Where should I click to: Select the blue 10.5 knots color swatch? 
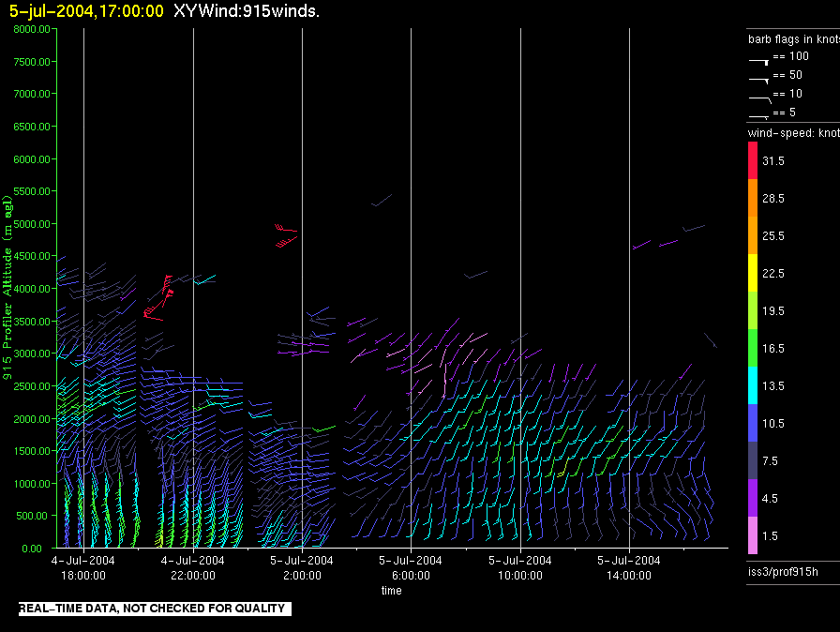753,423
